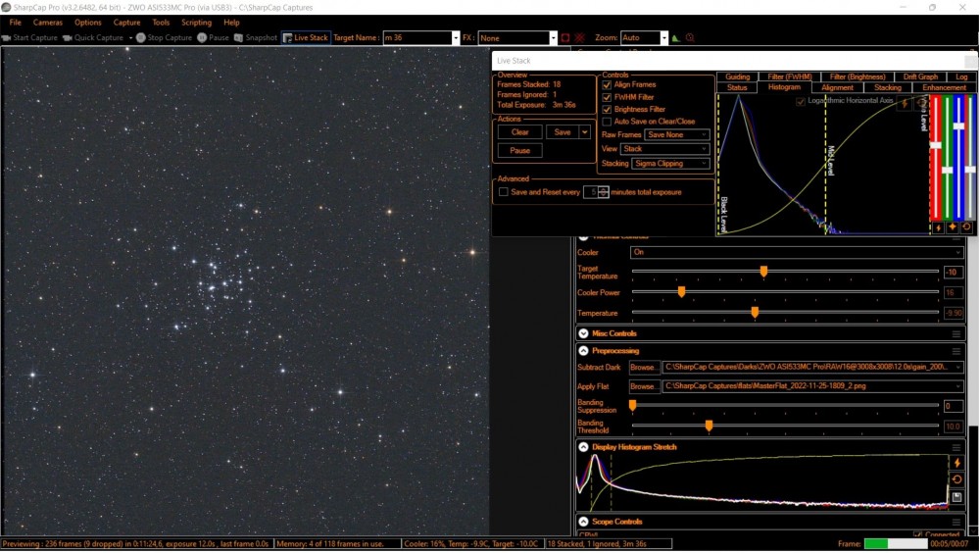Click the Clear button in Actions

click(520, 132)
